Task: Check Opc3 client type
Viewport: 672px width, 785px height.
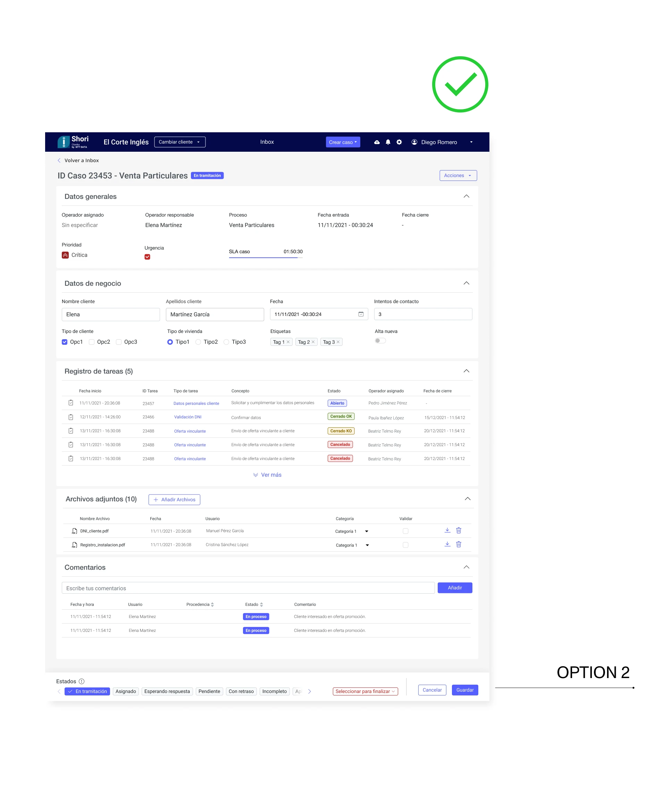Action: point(119,342)
